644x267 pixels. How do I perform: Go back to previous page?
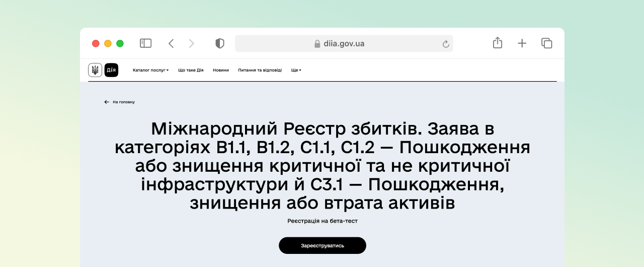click(x=171, y=43)
